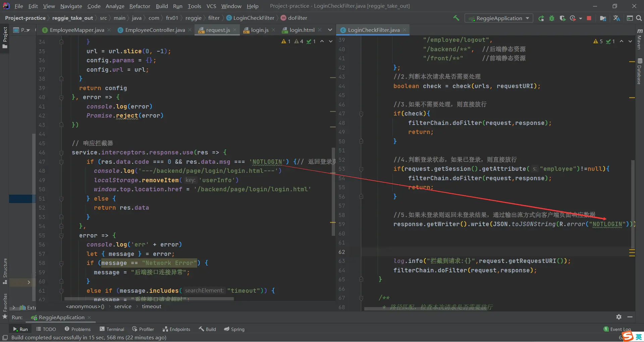The image size is (644, 342).
Task: Open the Refactor menu
Action: [x=140, y=6]
